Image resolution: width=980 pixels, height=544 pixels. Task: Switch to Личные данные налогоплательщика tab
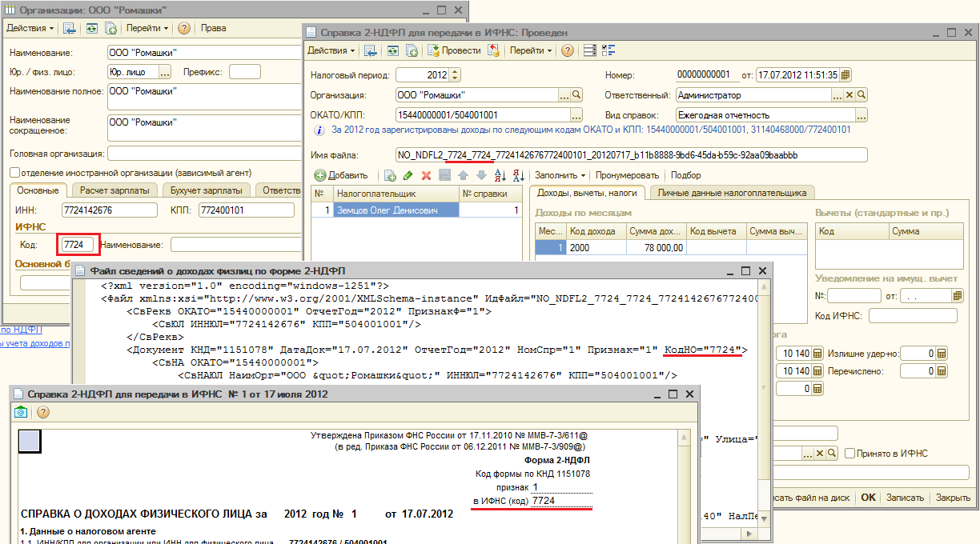(733, 193)
